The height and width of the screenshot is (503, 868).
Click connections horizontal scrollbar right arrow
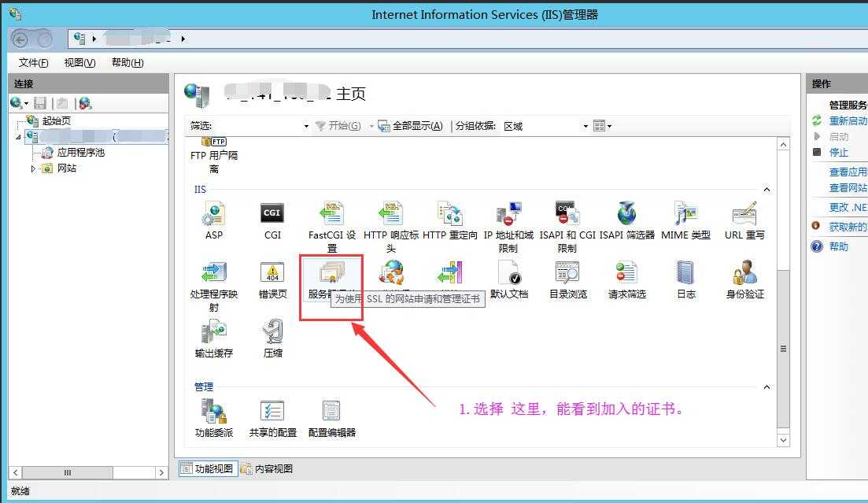161,472
